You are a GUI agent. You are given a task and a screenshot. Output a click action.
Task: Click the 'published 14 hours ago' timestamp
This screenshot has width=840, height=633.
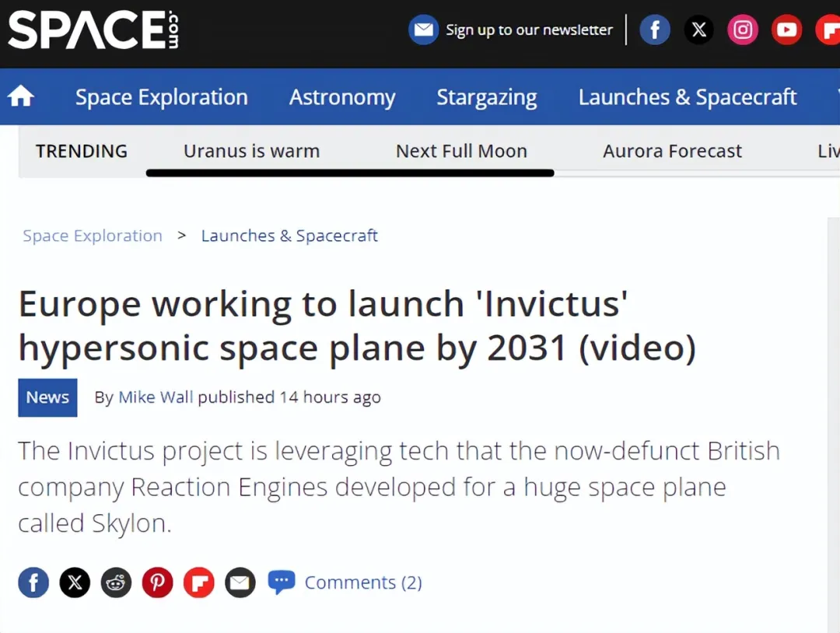point(289,397)
